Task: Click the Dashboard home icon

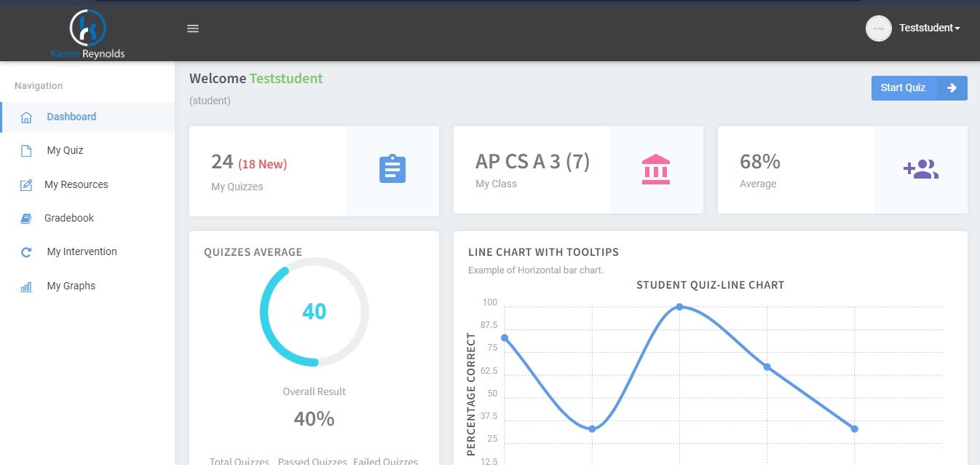Action: click(x=26, y=117)
